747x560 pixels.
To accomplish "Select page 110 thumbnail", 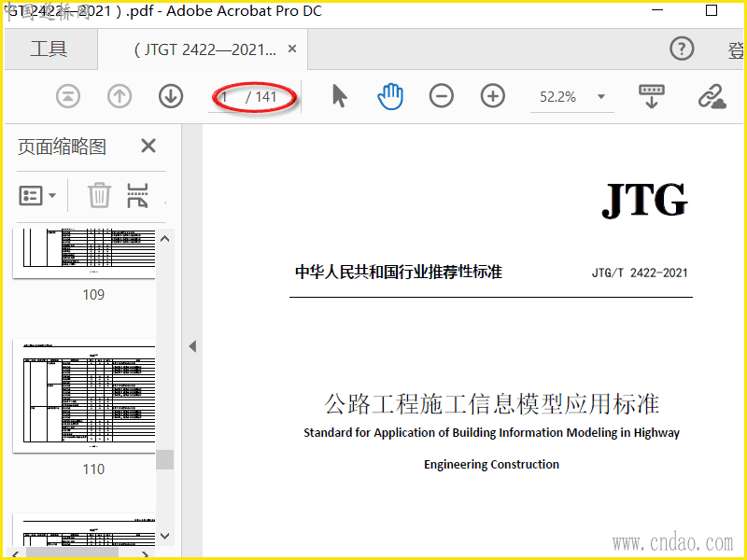I will (x=84, y=396).
